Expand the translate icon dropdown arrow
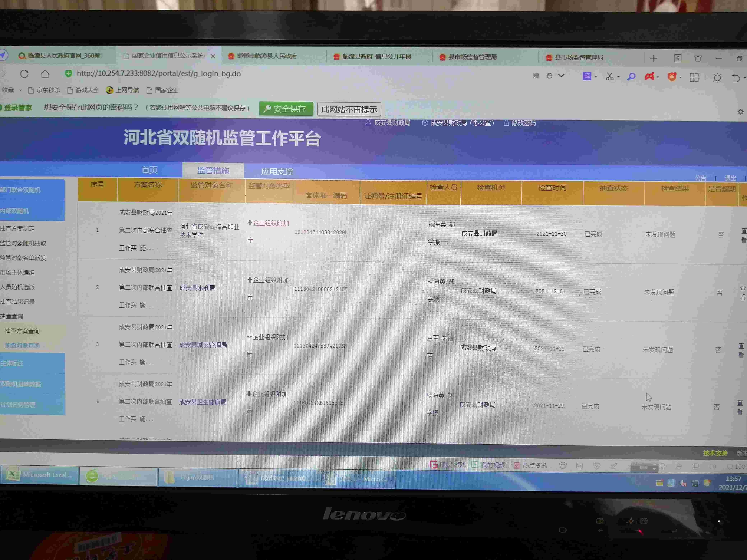Image resolution: width=747 pixels, height=560 pixels. click(x=596, y=77)
